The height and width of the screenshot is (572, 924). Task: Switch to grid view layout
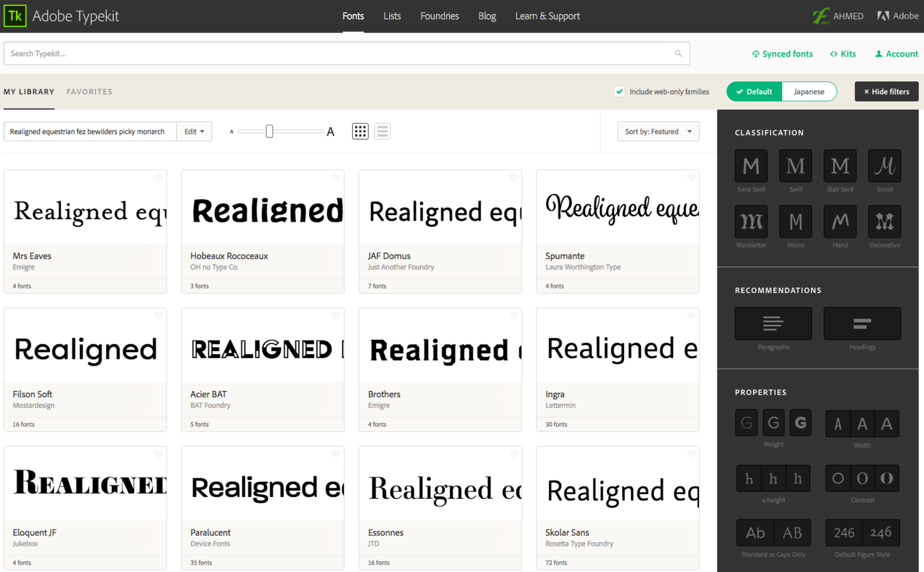tap(360, 132)
